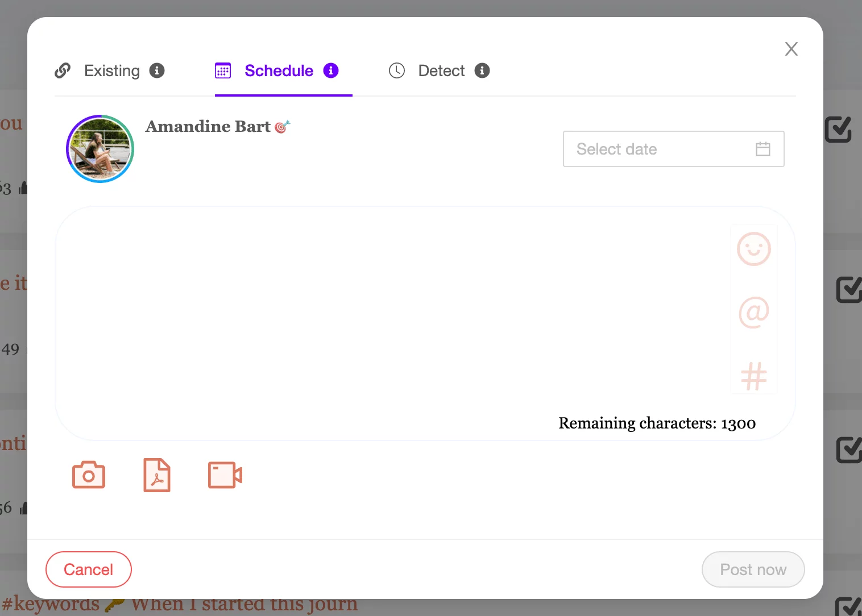Viewport: 862px width, 616px height.
Task: Click the info icon beside Schedule
Action: click(x=331, y=70)
